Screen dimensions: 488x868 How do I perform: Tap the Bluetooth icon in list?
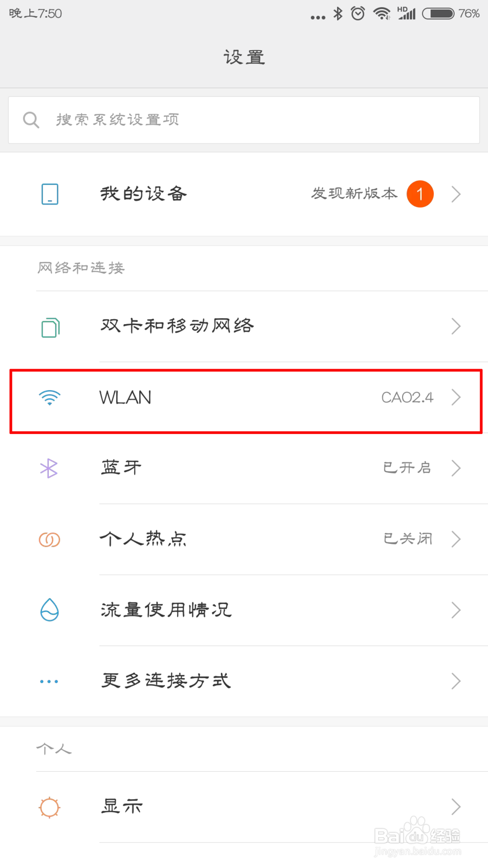pos(49,469)
